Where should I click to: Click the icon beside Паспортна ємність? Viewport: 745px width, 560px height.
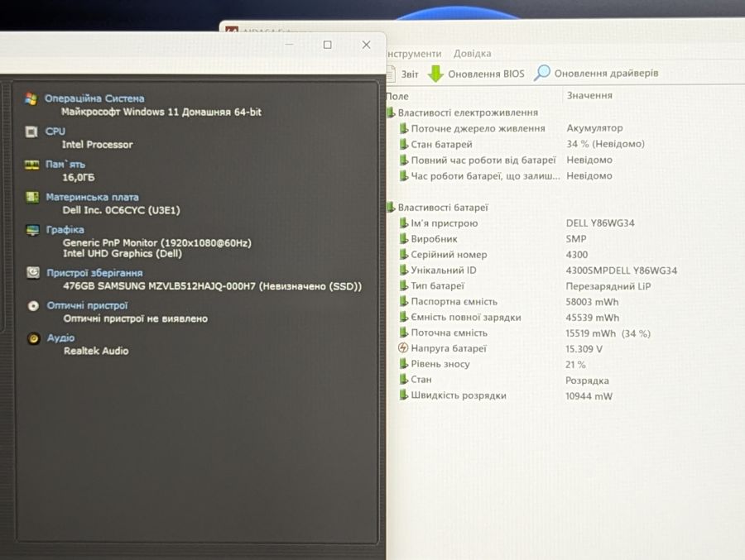tap(404, 301)
